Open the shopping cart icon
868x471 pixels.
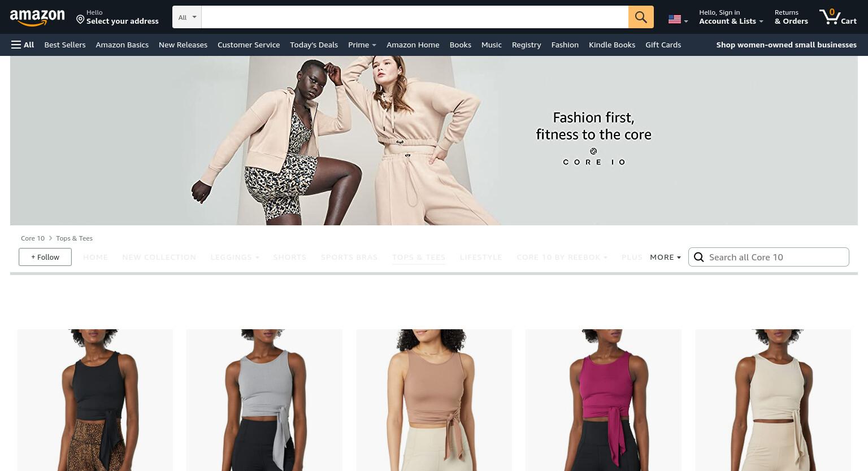(x=837, y=17)
